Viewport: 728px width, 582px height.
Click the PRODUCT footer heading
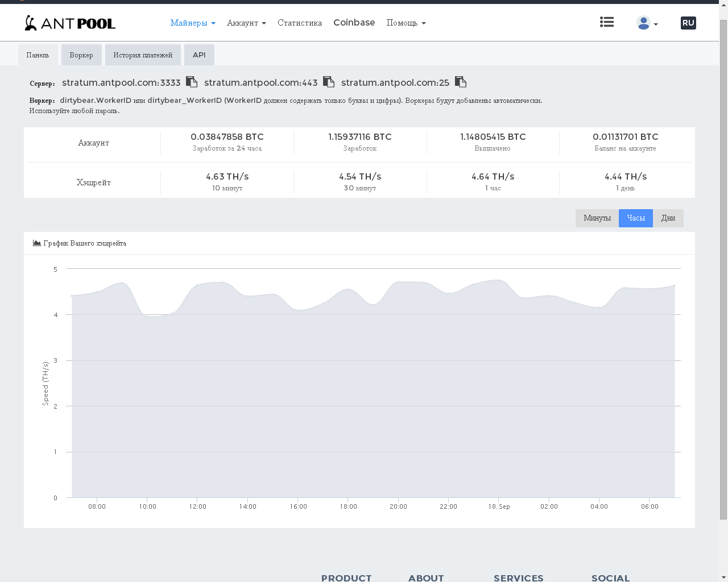pos(346,578)
